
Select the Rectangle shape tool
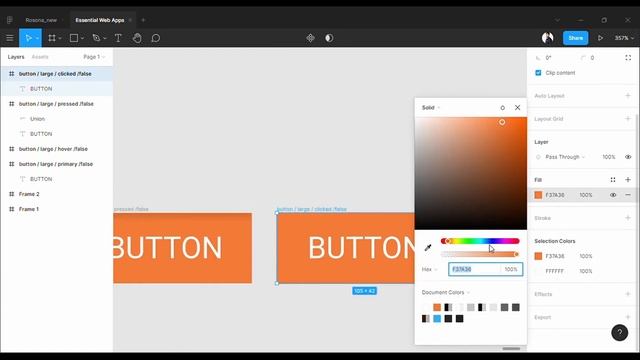[x=74, y=38]
